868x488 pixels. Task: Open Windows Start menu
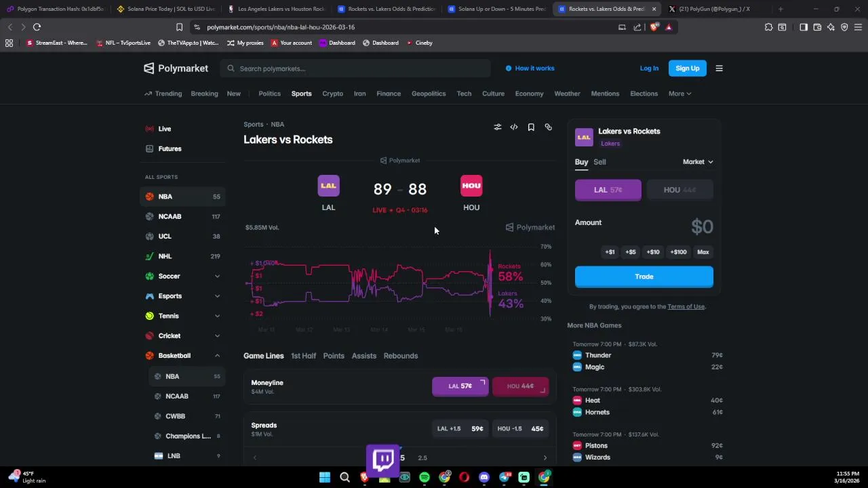[325, 477]
